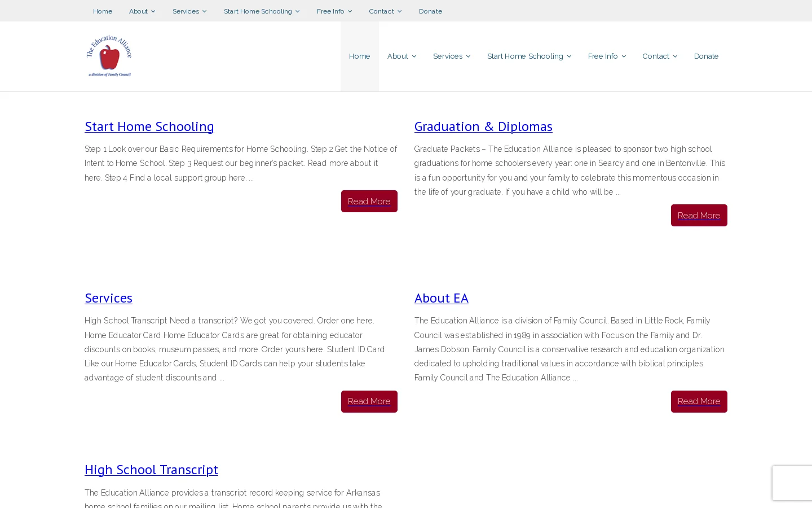Expand Services chevron in main navigation

(x=468, y=56)
